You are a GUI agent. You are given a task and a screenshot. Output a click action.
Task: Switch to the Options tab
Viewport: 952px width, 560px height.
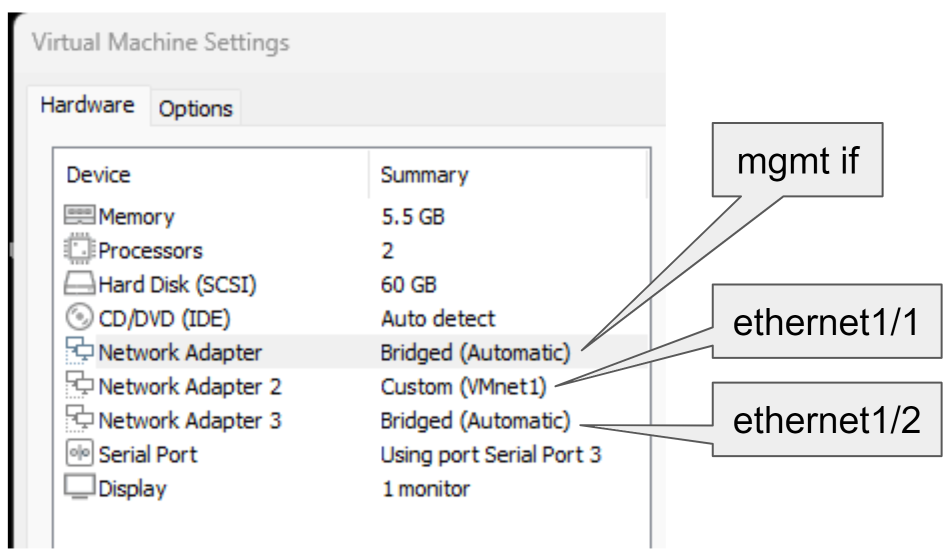195,108
